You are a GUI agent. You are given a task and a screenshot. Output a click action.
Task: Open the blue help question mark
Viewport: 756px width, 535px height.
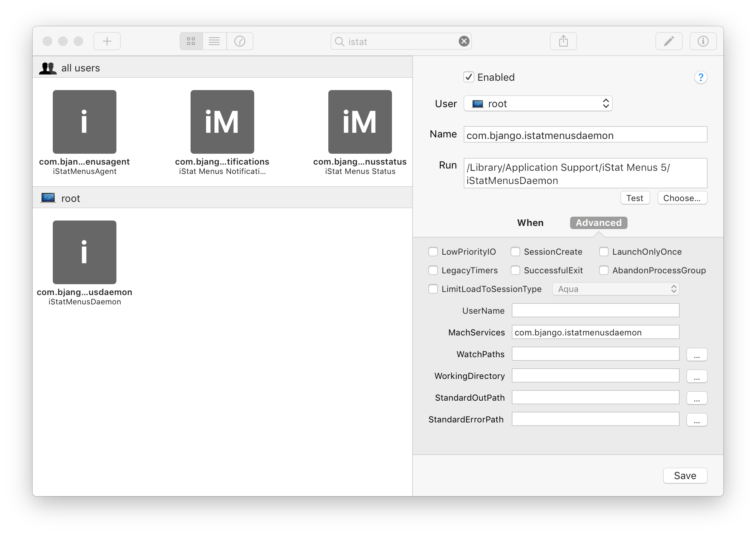tap(701, 78)
